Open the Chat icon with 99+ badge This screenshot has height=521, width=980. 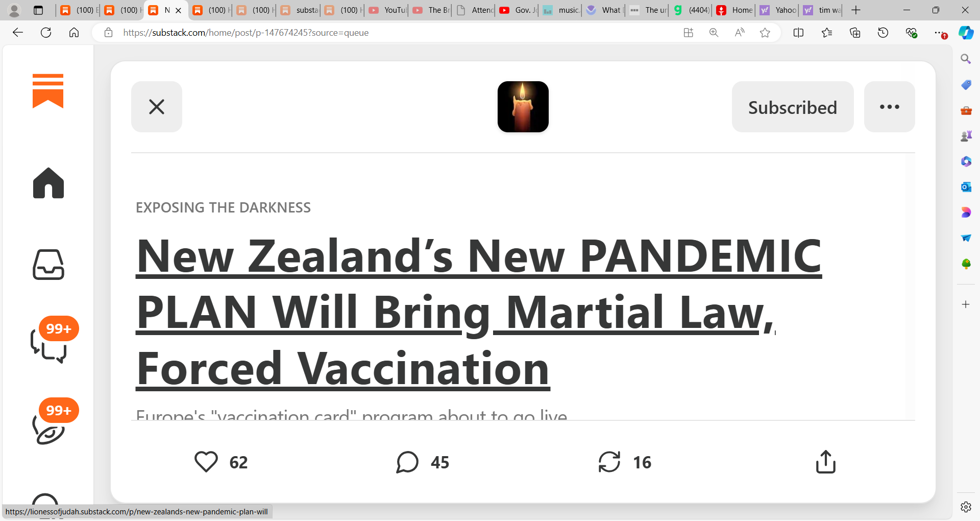pyautogui.click(x=50, y=343)
